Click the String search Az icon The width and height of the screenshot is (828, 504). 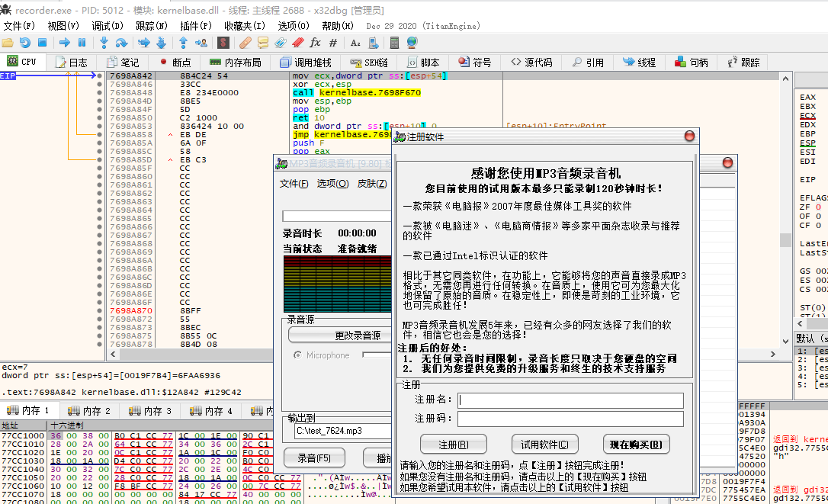[x=355, y=43]
